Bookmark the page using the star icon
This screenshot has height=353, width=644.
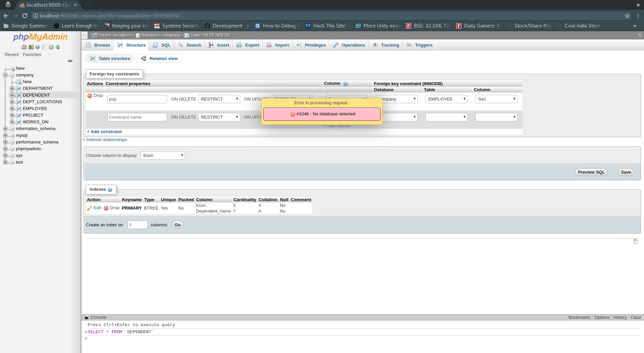click(627, 15)
